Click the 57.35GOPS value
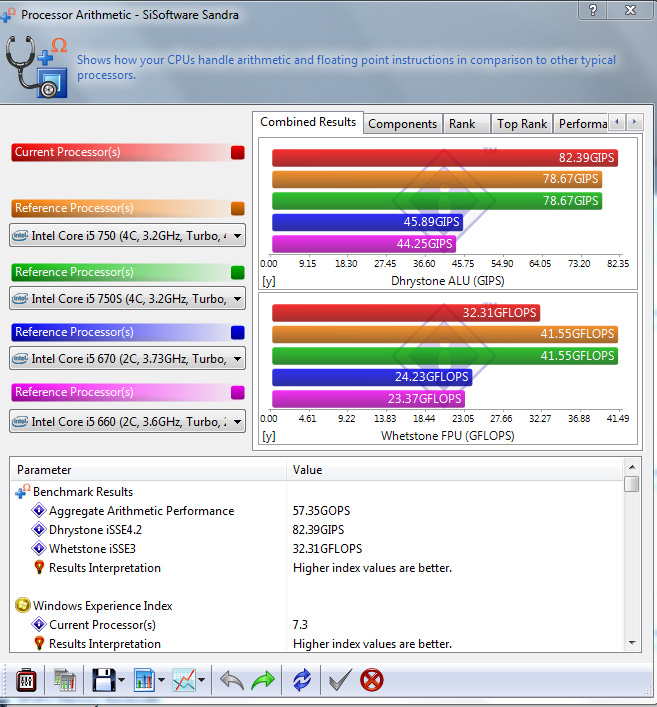 click(x=322, y=510)
